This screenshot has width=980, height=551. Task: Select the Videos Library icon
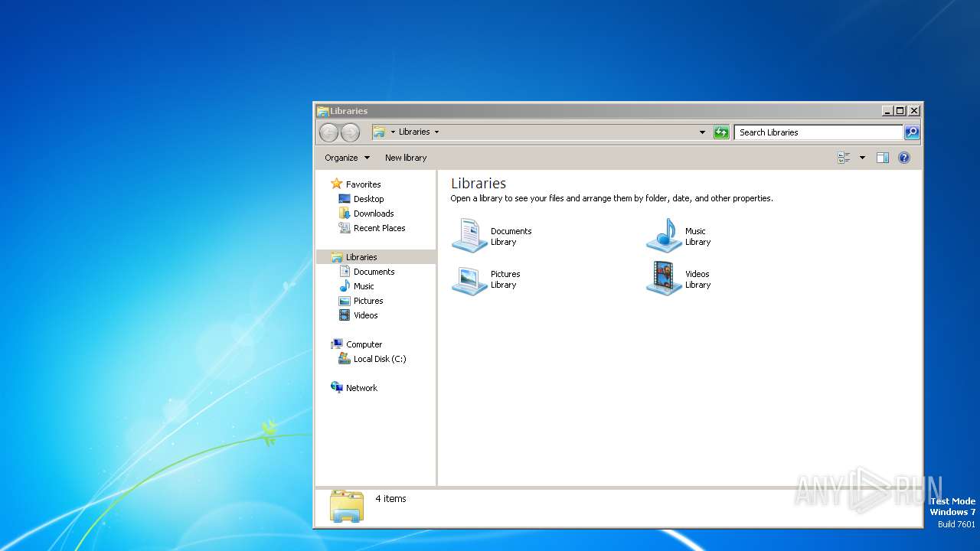[664, 279]
